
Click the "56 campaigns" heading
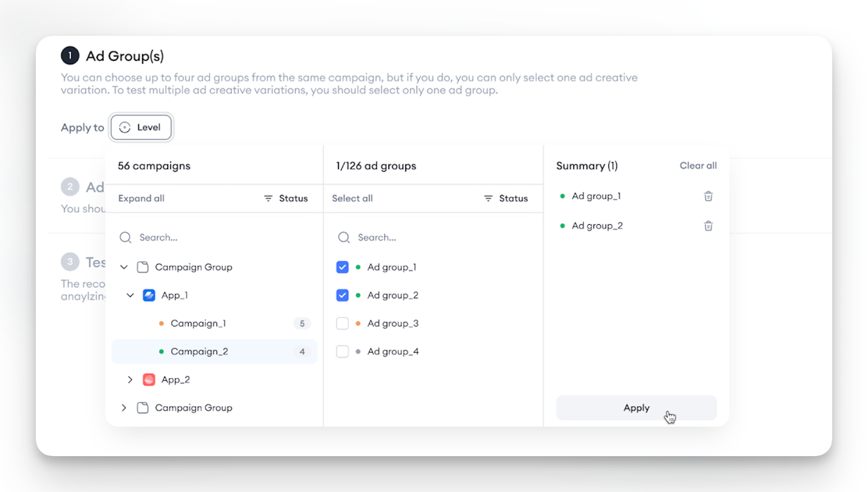(154, 166)
